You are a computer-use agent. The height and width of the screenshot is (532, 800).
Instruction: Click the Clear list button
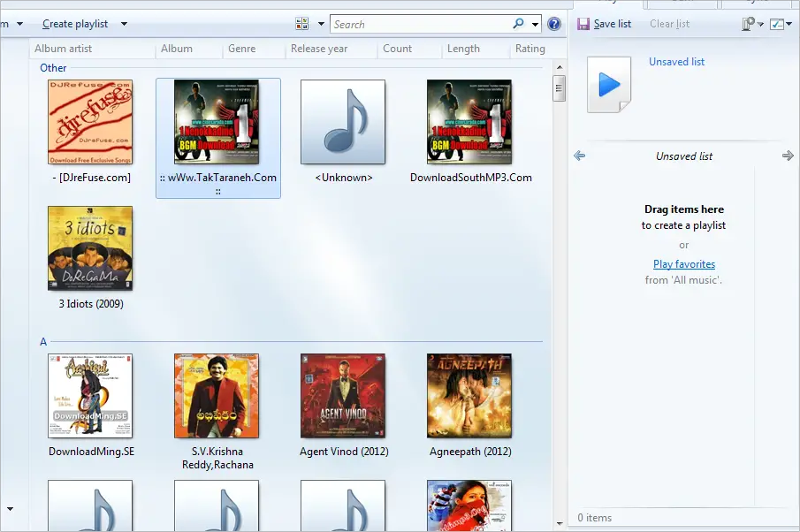pyautogui.click(x=669, y=24)
